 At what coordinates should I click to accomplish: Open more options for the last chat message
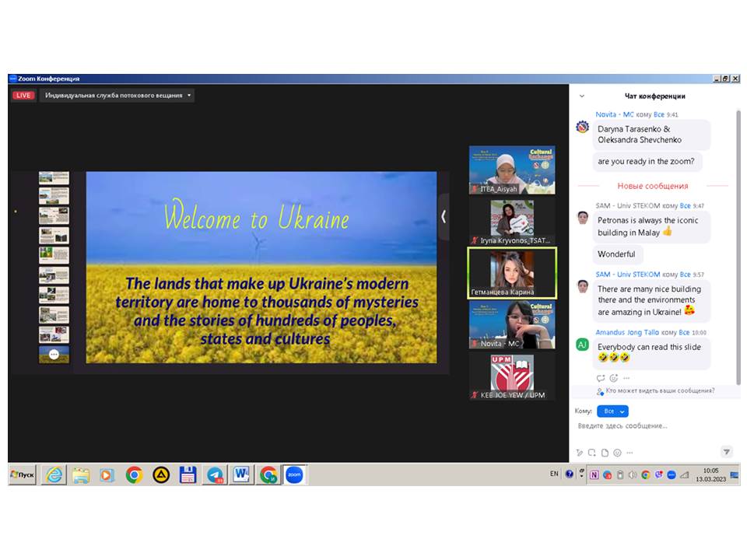626,378
